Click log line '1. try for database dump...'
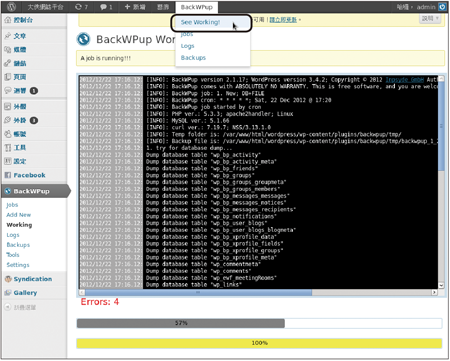The height and width of the screenshot is (361, 450). coord(189,148)
